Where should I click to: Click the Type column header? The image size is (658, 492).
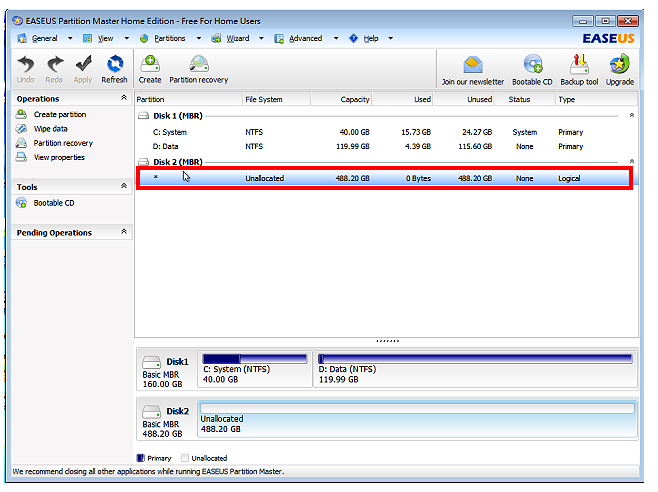tap(596, 99)
